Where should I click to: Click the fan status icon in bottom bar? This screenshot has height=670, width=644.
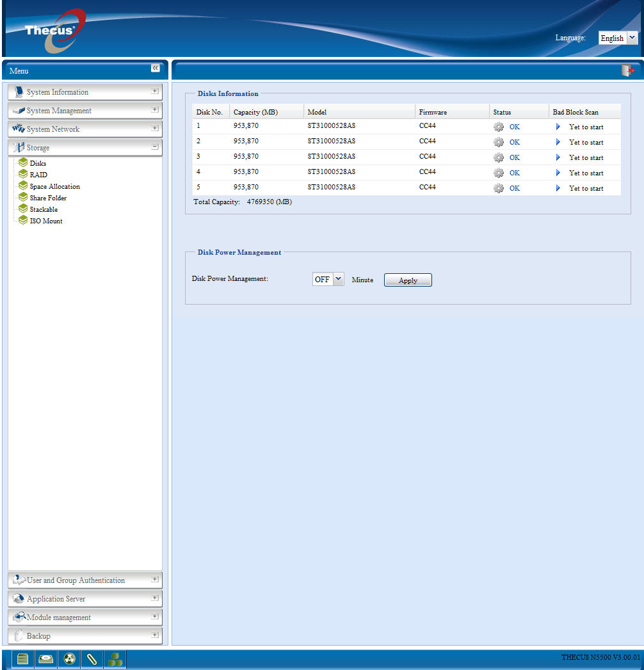(68, 659)
